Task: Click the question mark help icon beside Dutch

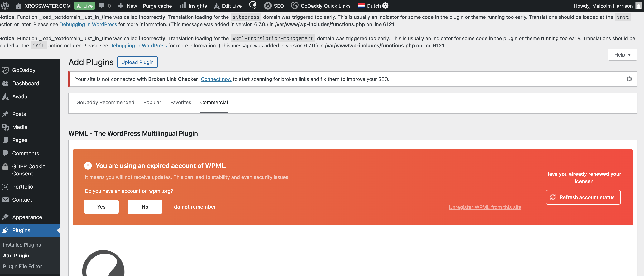Action: (386, 6)
